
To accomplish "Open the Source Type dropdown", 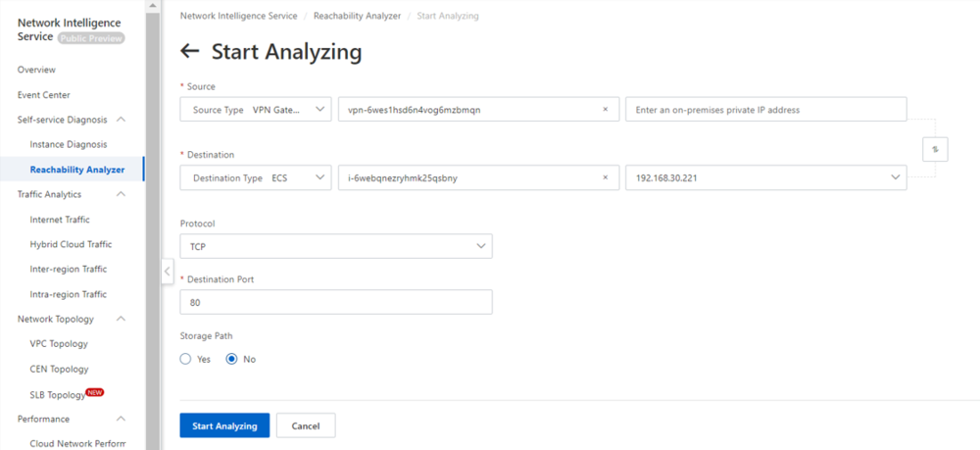I will 256,110.
